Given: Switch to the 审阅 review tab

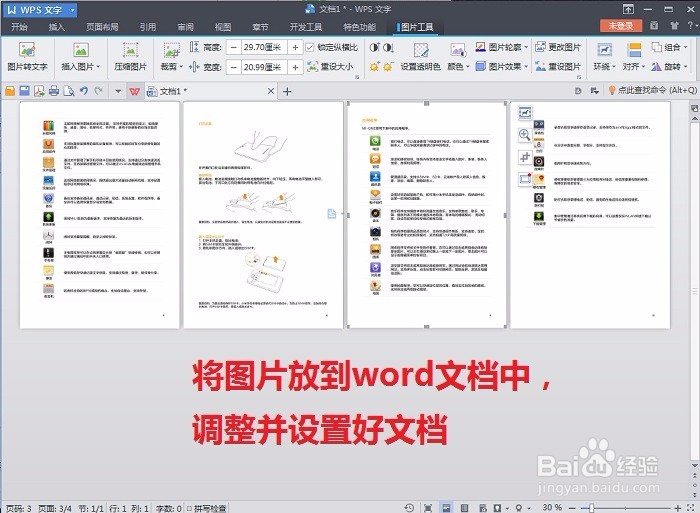Looking at the screenshot, I should point(185,27).
